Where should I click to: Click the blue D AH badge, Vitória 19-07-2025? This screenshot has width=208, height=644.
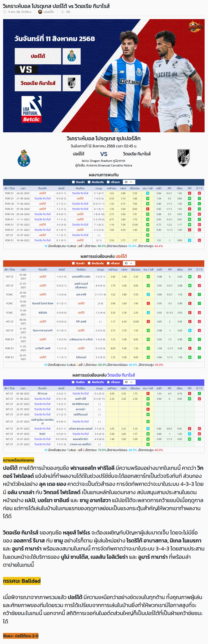pos(190,434)
